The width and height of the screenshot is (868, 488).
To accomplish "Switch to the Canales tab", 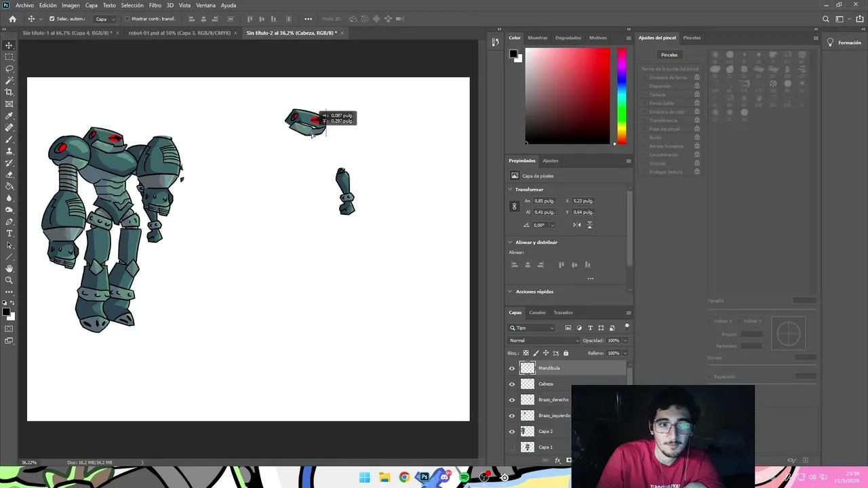I will pyautogui.click(x=537, y=312).
